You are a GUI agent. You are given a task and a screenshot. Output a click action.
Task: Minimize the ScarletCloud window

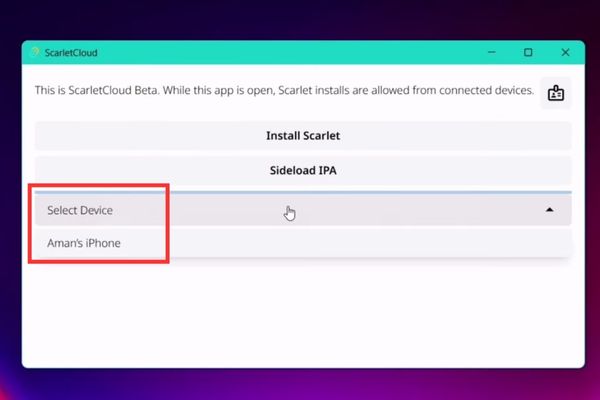(x=491, y=52)
